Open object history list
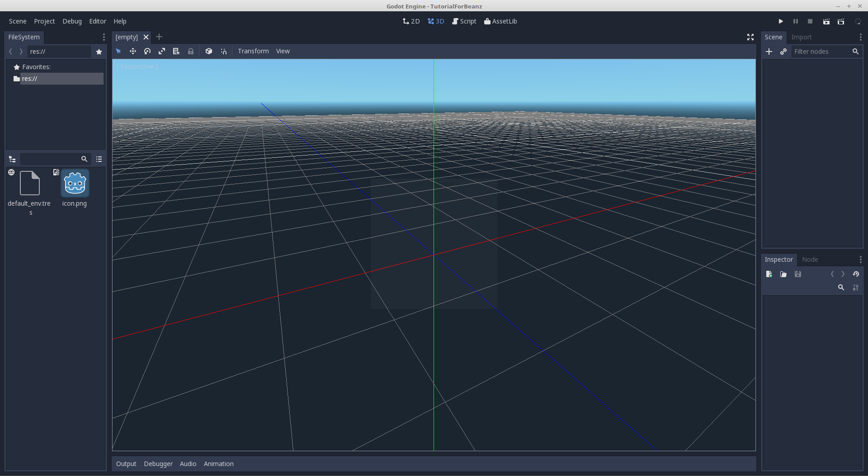Image resolution: width=868 pixels, height=476 pixels. [x=856, y=274]
